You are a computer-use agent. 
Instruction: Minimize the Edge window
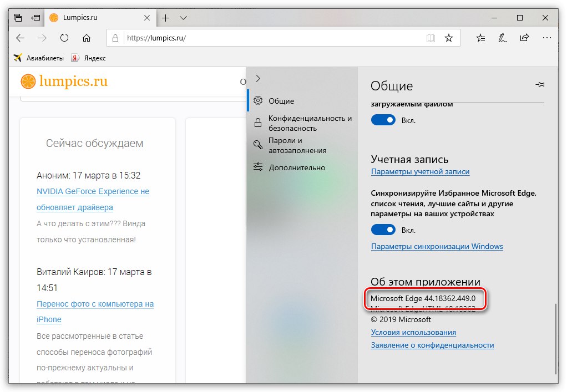[494, 18]
